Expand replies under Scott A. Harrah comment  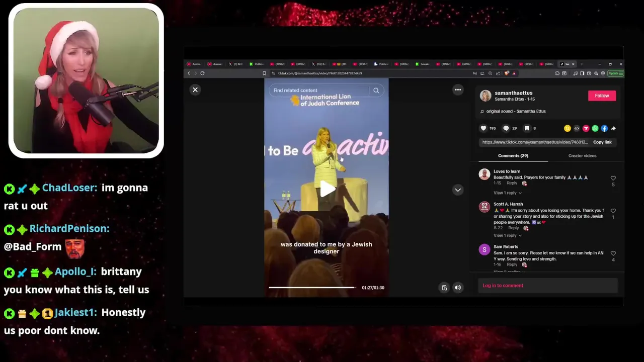(507, 235)
